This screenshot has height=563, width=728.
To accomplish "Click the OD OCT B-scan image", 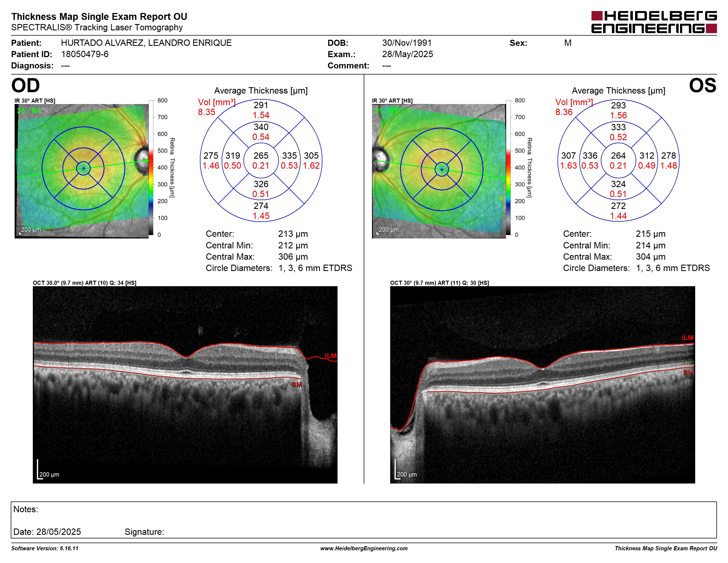I will pyautogui.click(x=185, y=384).
